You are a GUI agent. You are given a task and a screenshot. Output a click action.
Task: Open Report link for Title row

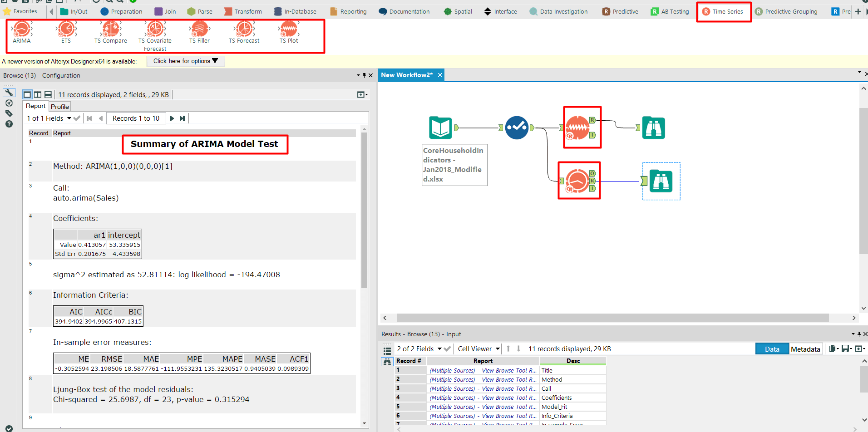tap(483, 371)
